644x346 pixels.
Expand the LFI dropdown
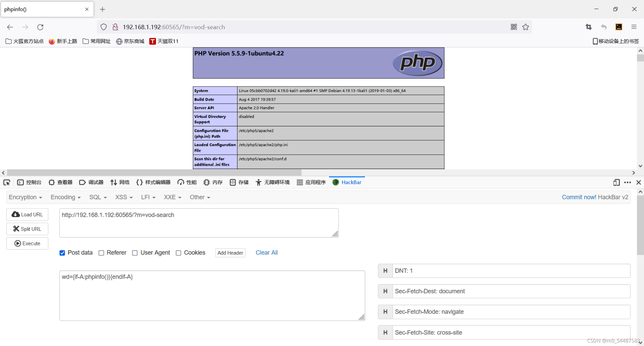(148, 197)
